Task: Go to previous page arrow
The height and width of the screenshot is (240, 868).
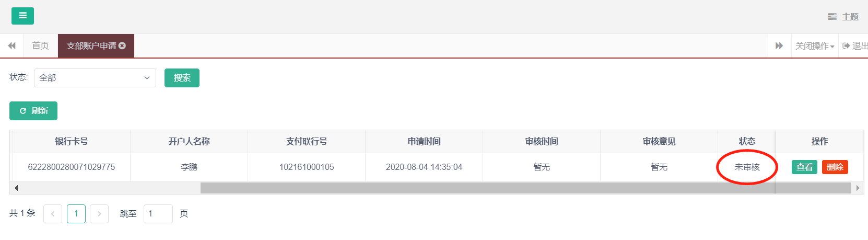Action: [x=53, y=214]
